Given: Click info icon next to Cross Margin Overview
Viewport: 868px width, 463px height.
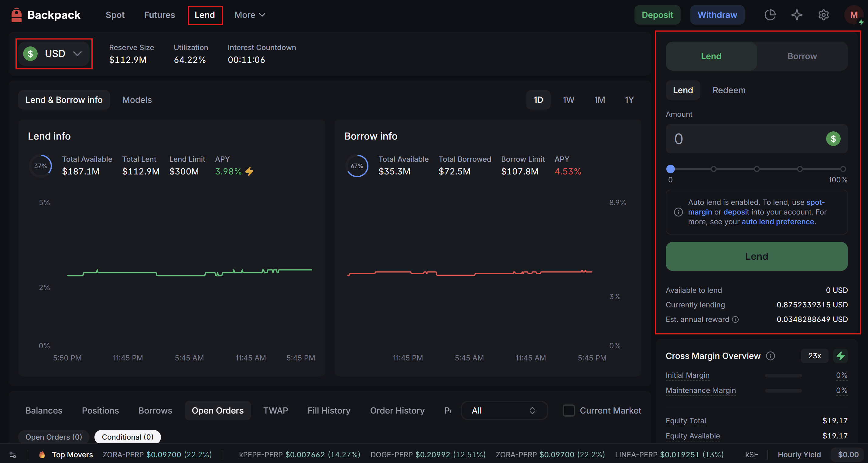Looking at the screenshot, I should pos(771,356).
